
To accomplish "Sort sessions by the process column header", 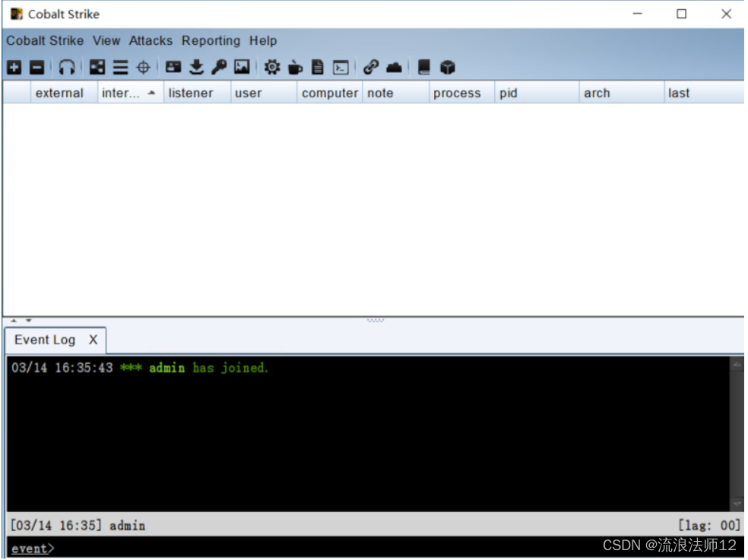I will (x=457, y=93).
